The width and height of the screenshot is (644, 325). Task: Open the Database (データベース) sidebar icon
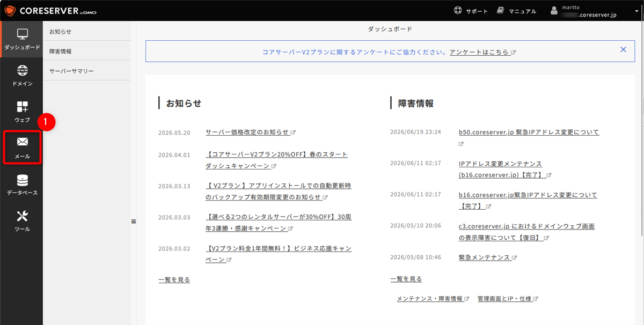[21, 184]
